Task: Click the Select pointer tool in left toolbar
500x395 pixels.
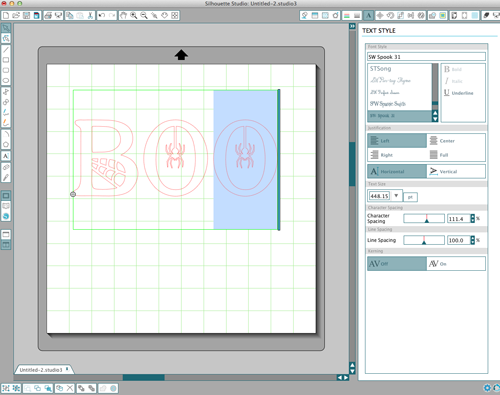Action: click(x=6, y=28)
